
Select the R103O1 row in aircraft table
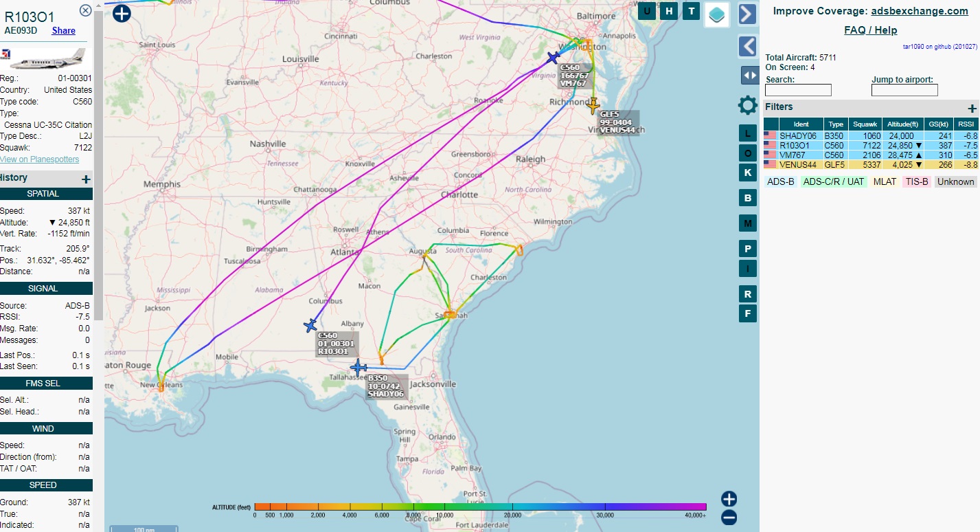click(871, 146)
